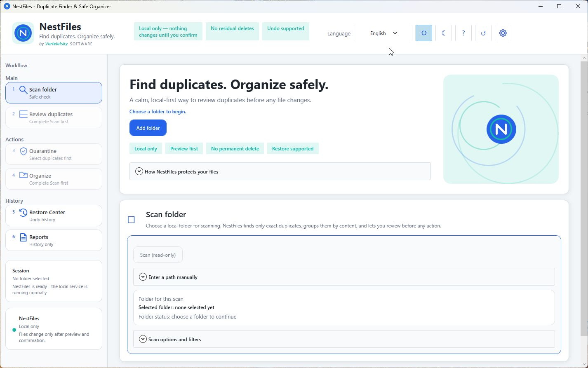Open the Language dropdown showing English
This screenshot has width=588, height=368.
[x=383, y=33]
